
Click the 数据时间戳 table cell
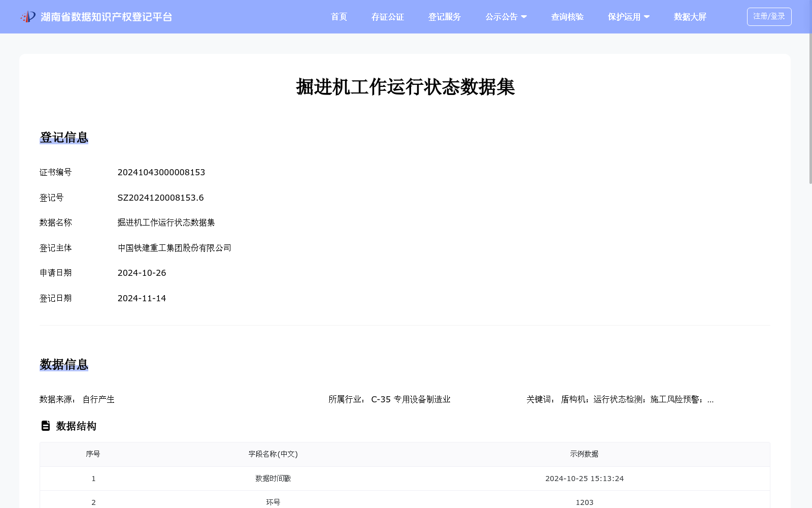pos(273,479)
